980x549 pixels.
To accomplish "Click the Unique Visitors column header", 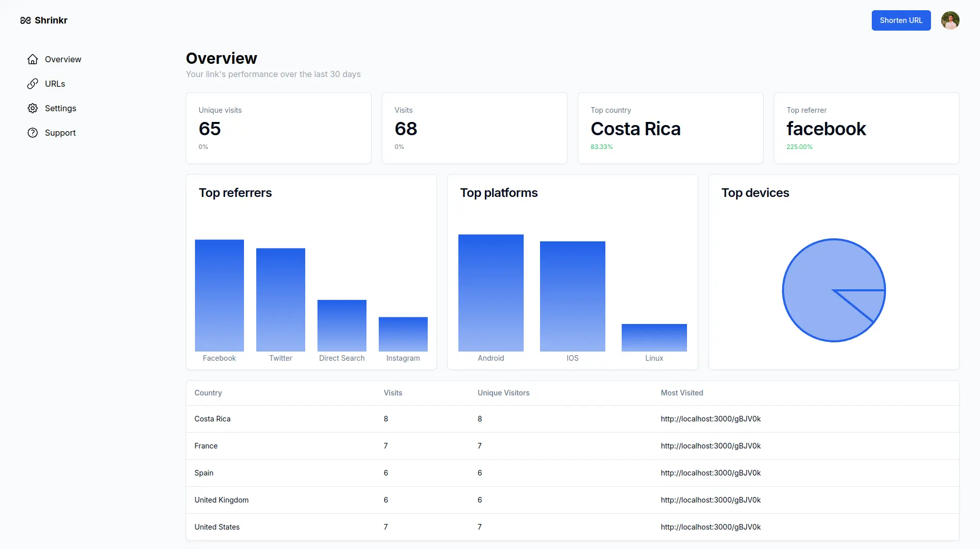I will tap(503, 393).
